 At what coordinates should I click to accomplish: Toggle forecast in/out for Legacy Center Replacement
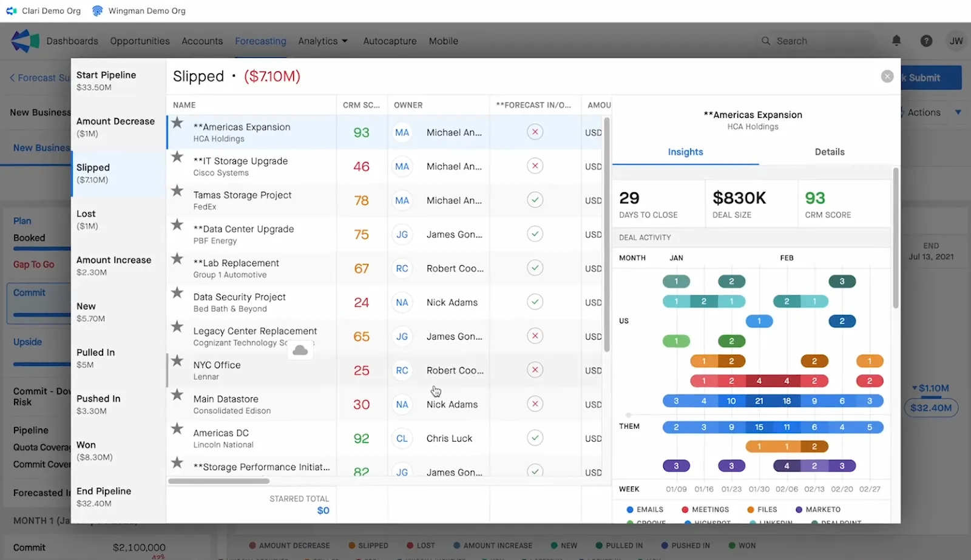click(x=535, y=336)
